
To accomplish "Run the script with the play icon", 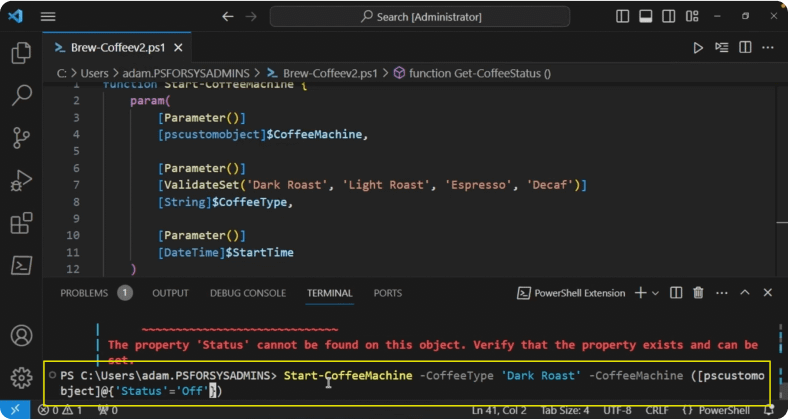I will coord(698,48).
